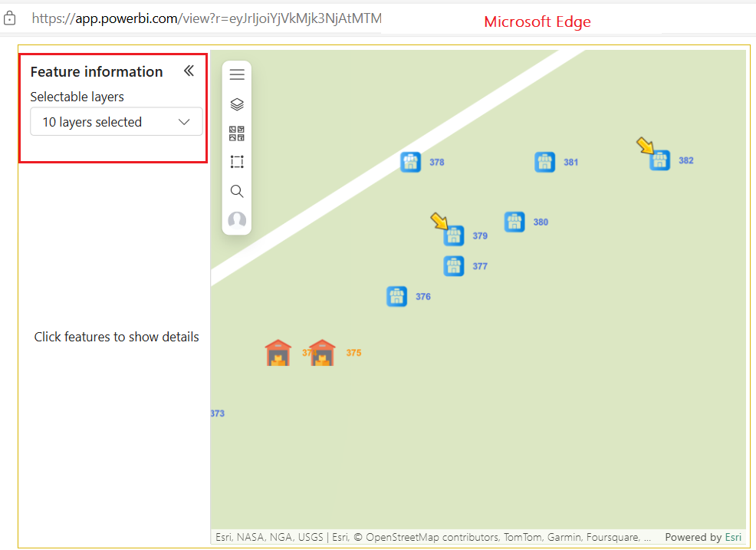This screenshot has width=756, height=550.
Task: Open the Layers list tool
Action: [237, 104]
